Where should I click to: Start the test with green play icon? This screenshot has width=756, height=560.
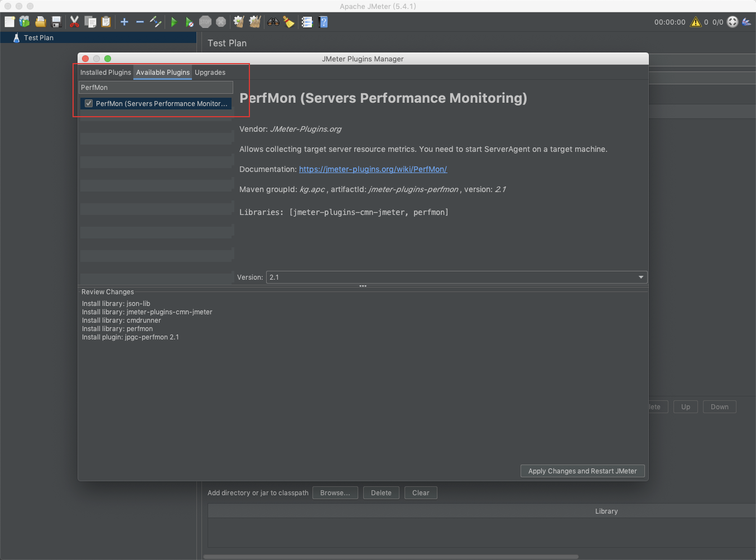pyautogui.click(x=174, y=22)
